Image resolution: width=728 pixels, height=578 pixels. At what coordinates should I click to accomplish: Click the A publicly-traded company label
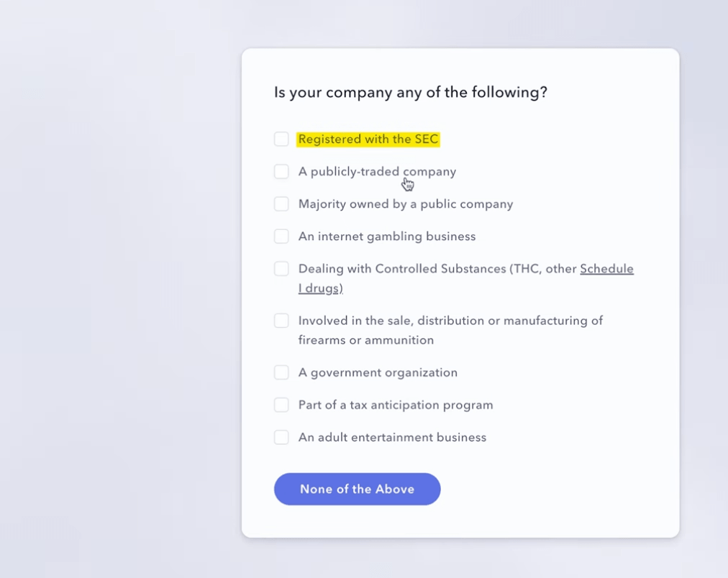click(377, 171)
